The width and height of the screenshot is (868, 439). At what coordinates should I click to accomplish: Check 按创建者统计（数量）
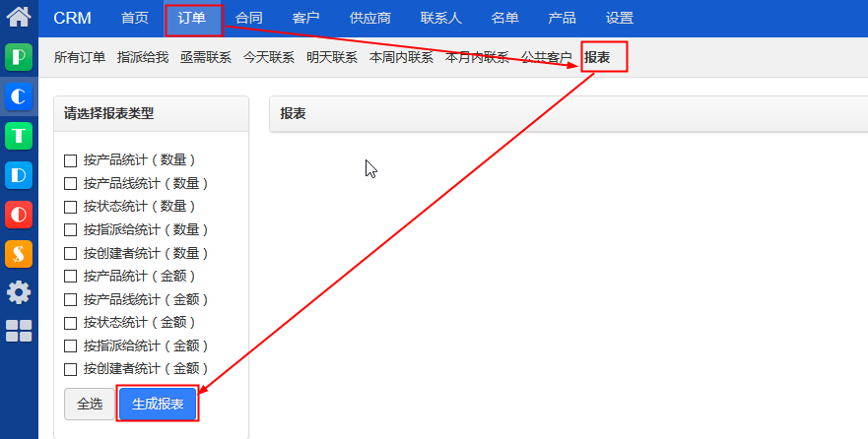(70, 253)
